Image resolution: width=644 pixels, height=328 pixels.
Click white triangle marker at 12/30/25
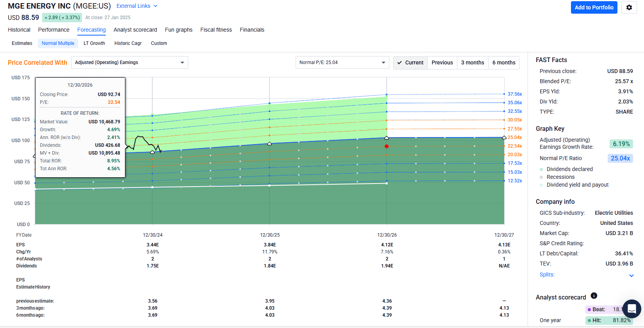(x=269, y=144)
